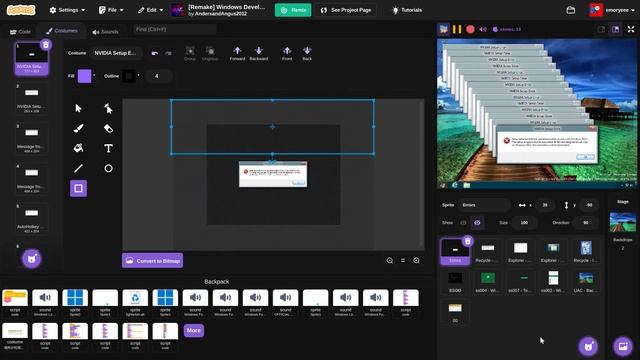
Task: Select the Stage backdrop thumbnail
Action: [x=623, y=222]
